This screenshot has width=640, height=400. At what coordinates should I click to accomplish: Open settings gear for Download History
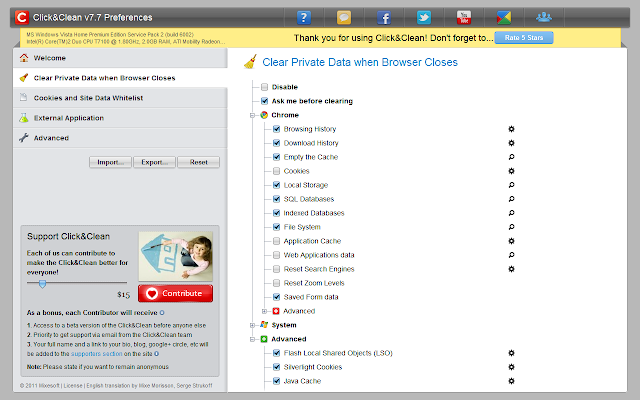[x=511, y=143]
